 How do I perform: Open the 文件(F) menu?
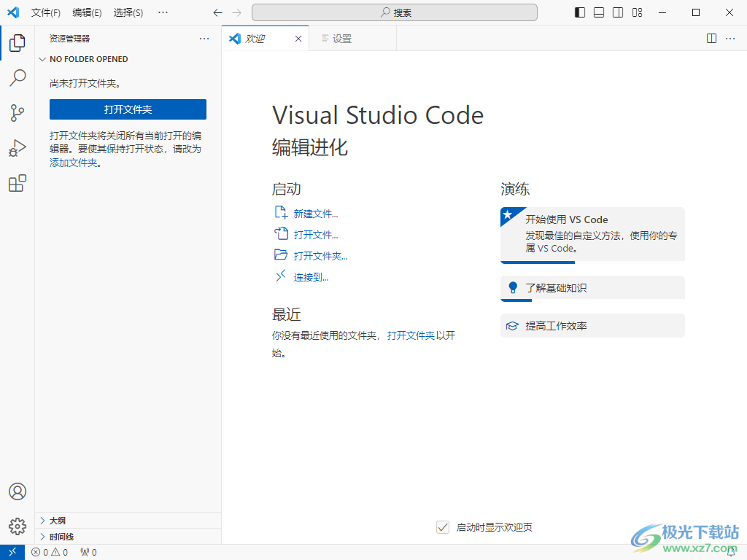click(x=46, y=13)
